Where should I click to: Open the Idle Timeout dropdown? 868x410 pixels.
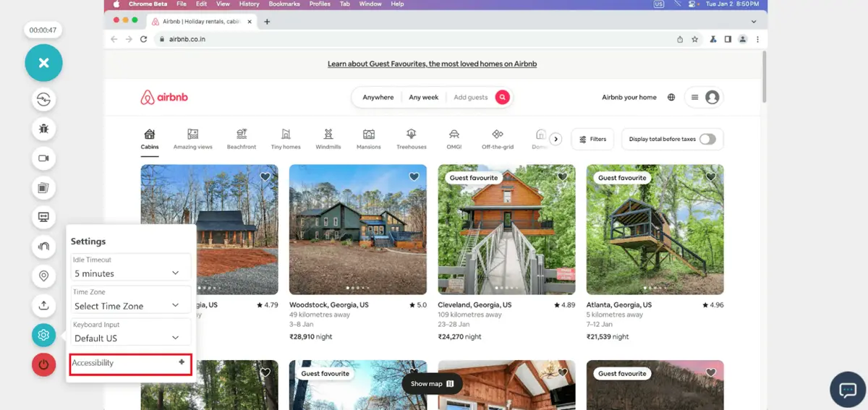[x=131, y=268]
